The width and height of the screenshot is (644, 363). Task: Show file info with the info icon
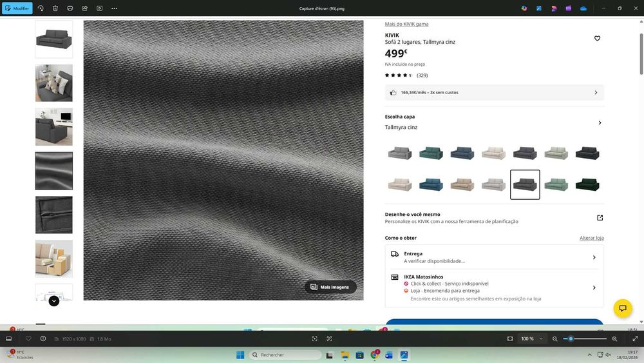[43, 338]
